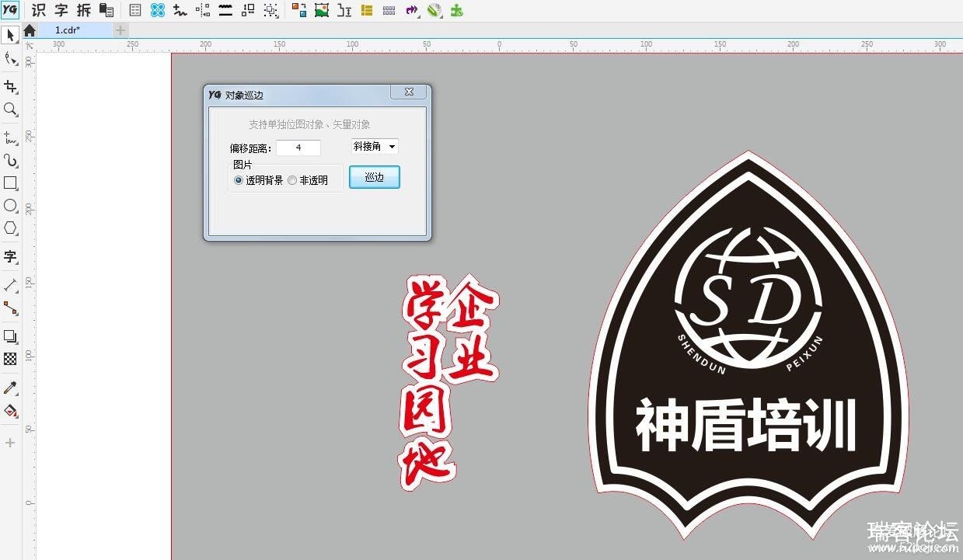
Task: Go to the Home welcome tab
Action: [30, 30]
